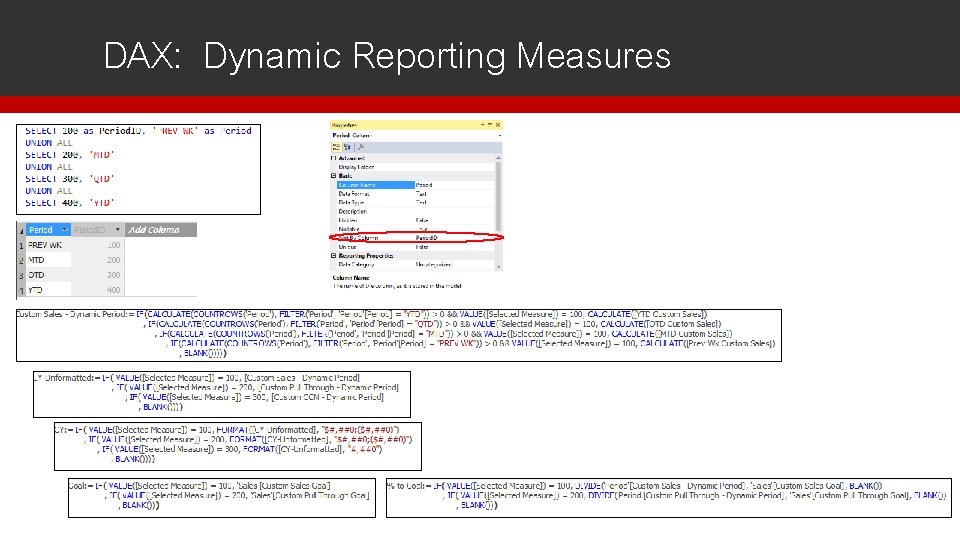Click Property Pages icon in Properties toolbar
This screenshot has width=960, height=540.
361,147
